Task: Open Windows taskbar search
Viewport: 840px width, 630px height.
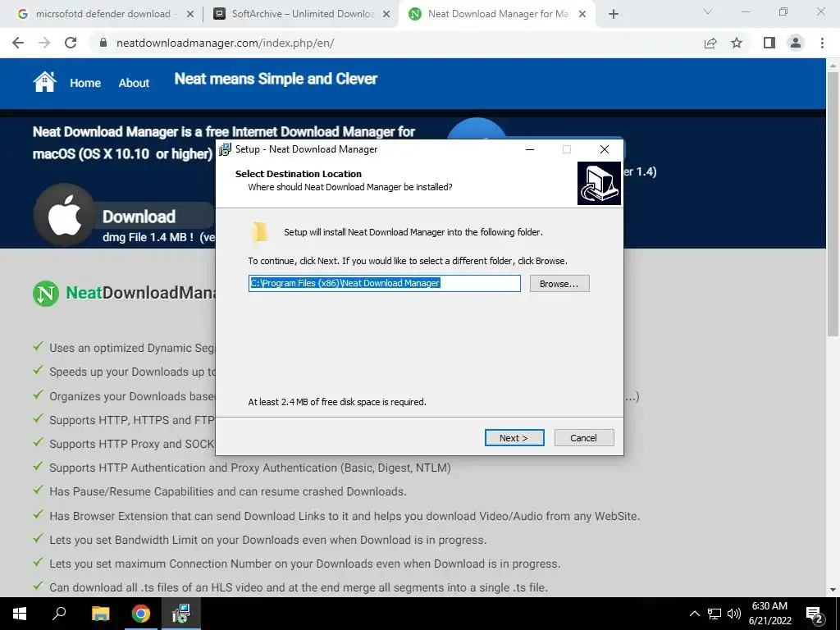Action: pyautogui.click(x=59, y=614)
